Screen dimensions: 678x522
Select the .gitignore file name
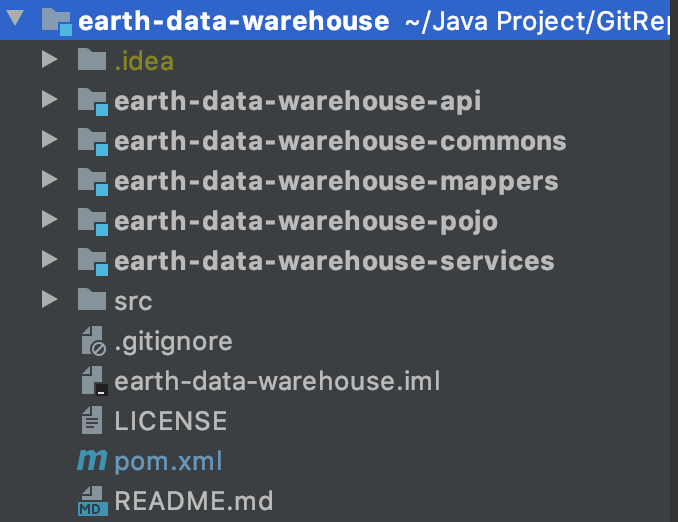point(173,342)
